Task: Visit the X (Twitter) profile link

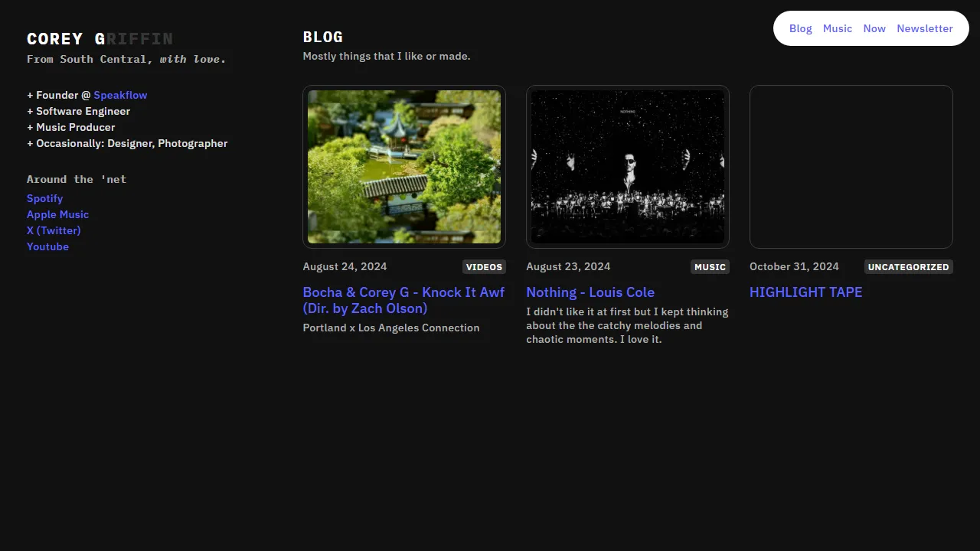Action: coord(54,230)
